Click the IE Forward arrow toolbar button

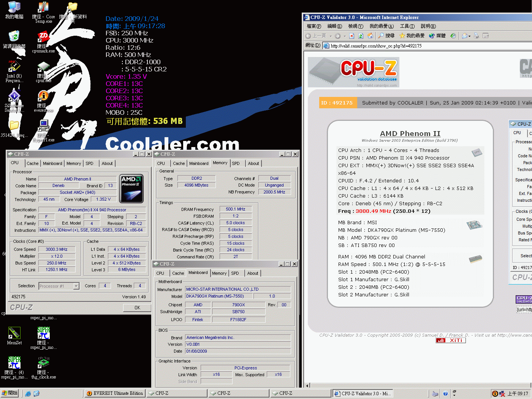point(337,36)
